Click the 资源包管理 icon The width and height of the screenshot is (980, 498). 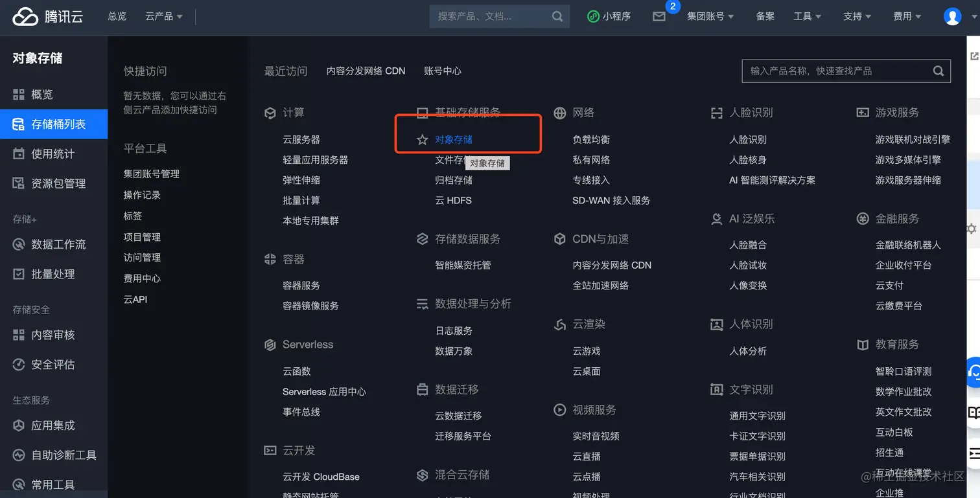pos(19,183)
